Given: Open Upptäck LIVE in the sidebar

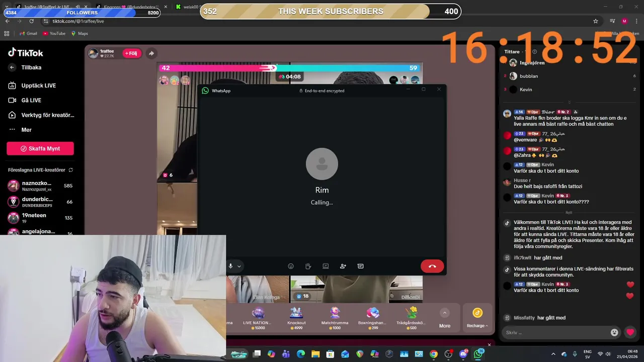Looking at the screenshot, I should pyautogui.click(x=32, y=85).
